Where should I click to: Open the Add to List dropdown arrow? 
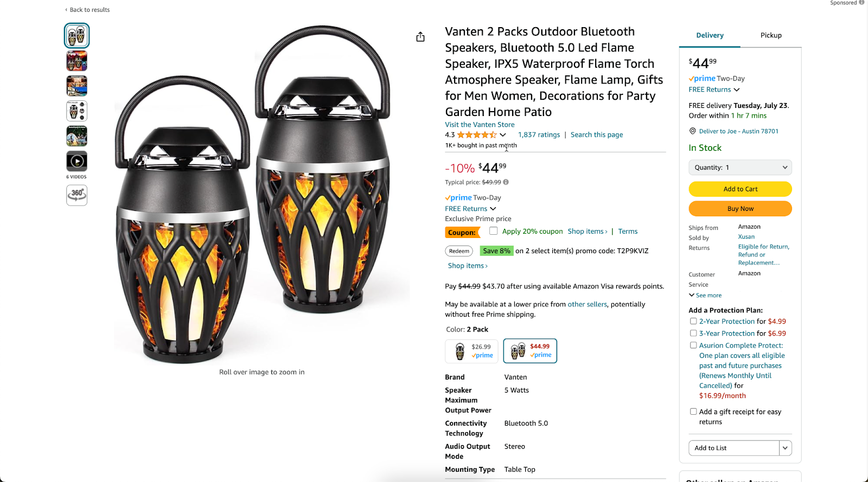pyautogui.click(x=785, y=448)
